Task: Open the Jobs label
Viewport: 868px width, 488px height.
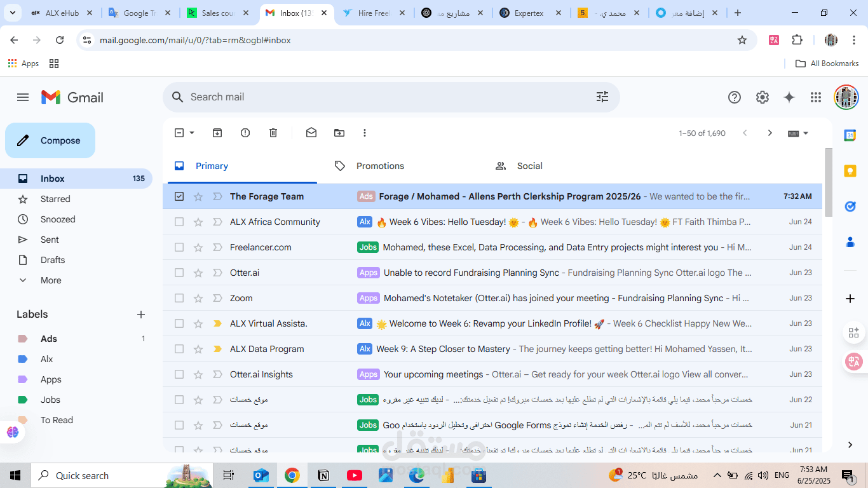Action: (x=50, y=400)
